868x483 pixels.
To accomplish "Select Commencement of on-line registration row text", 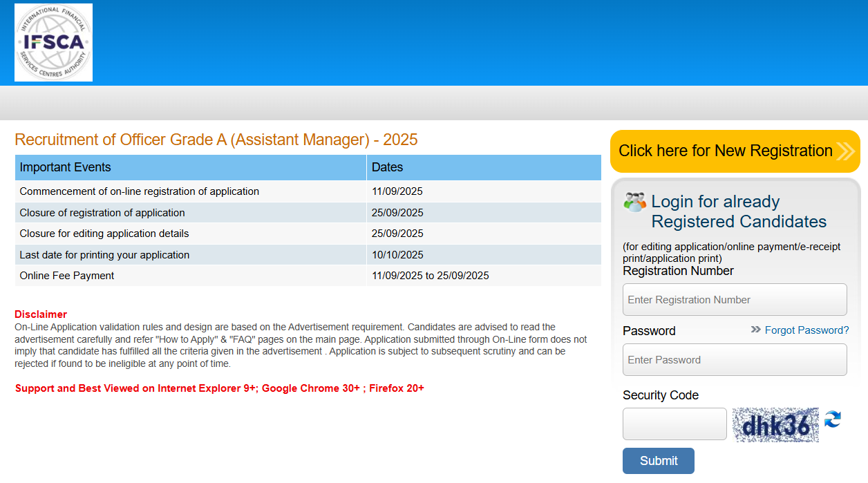I will coord(140,191).
